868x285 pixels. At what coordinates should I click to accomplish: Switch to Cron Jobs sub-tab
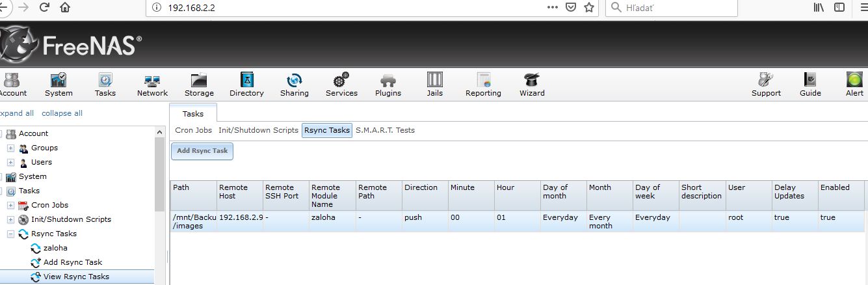pyautogui.click(x=193, y=130)
